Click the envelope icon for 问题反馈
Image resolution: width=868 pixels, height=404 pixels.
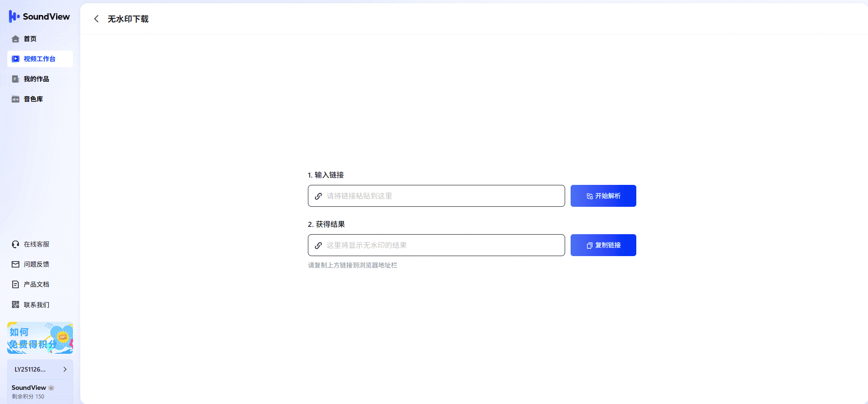coord(16,264)
